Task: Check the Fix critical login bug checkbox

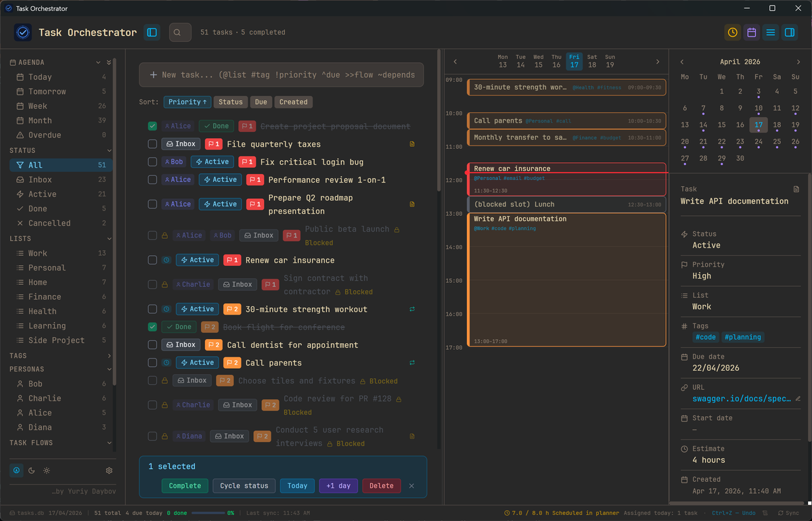Action: [152, 162]
